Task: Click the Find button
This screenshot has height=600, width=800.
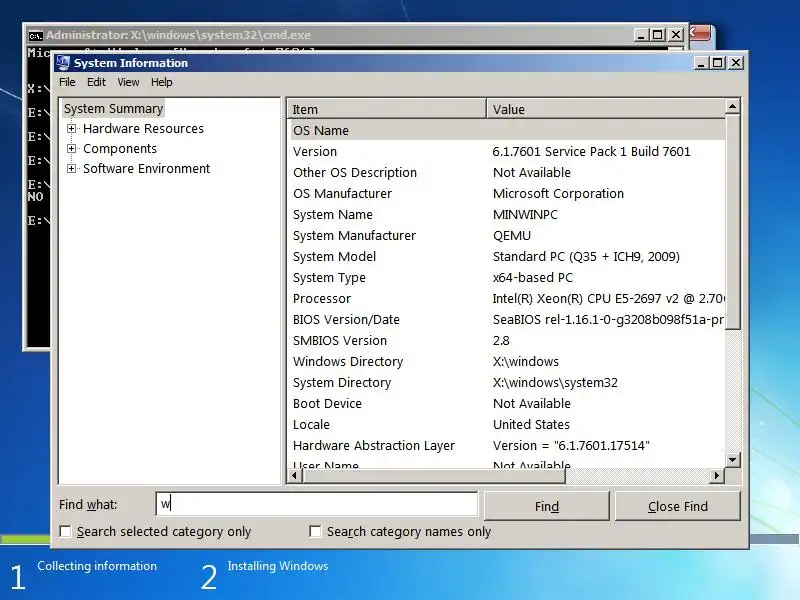Action: pyautogui.click(x=546, y=506)
